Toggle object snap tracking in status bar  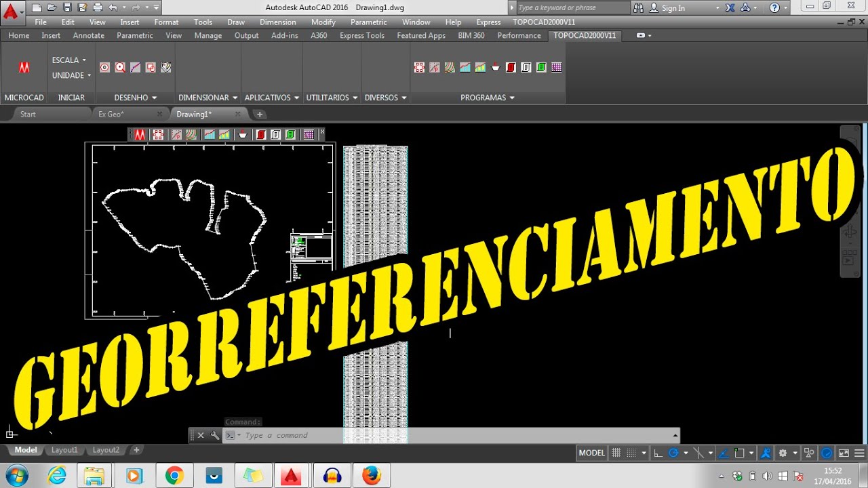tap(724, 453)
